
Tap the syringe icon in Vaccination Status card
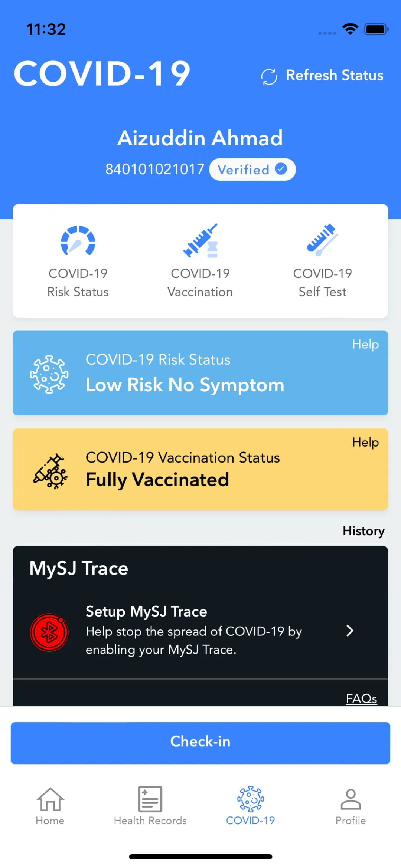click(x=50, y=471)
